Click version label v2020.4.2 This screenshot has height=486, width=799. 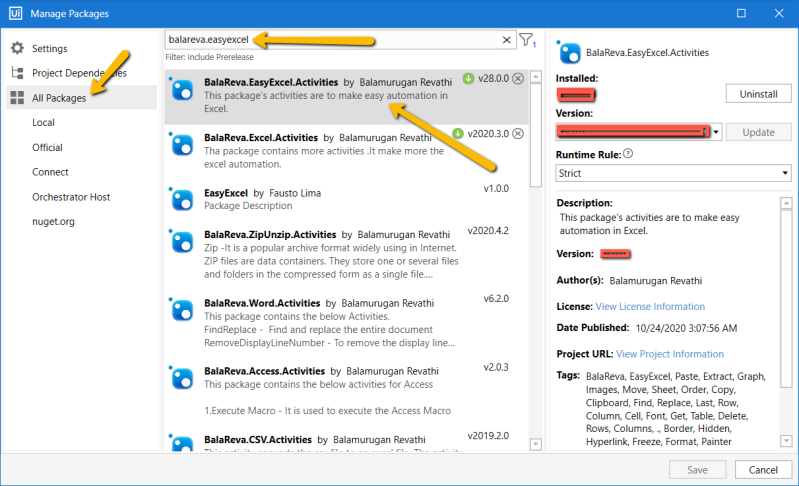[488, 231]
